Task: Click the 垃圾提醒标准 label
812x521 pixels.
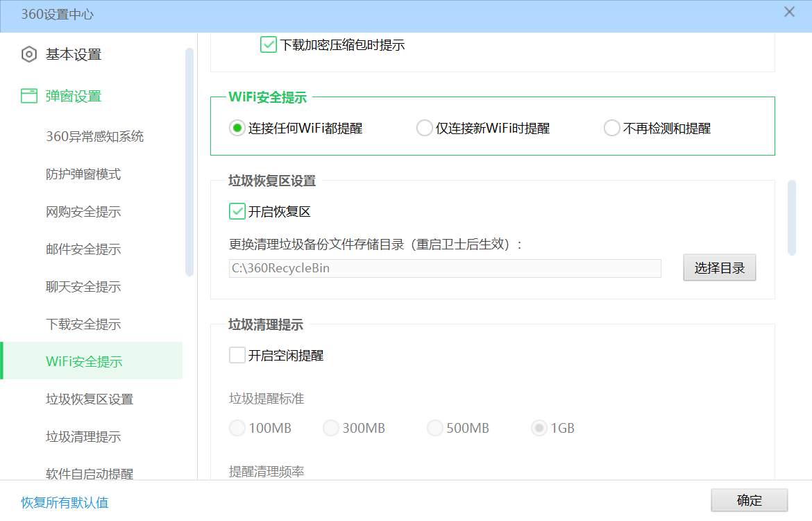Action: 267,398
